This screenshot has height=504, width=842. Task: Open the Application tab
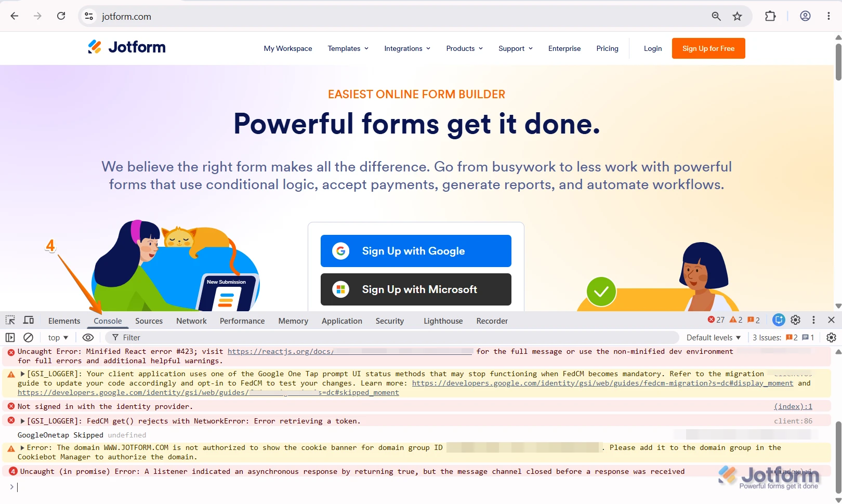(x=342, y=321)
